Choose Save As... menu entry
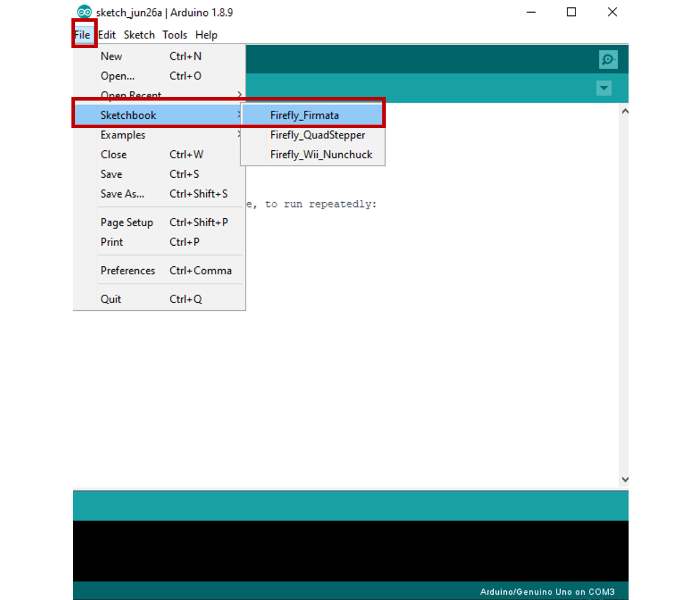700x600 pixels. (159, 194)
